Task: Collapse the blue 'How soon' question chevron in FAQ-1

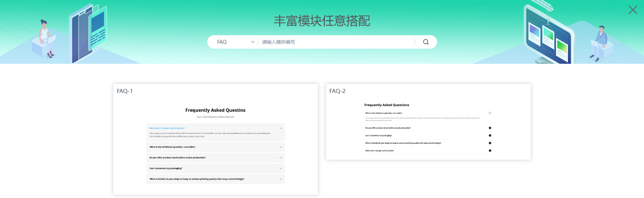Action: click(280, 128)
